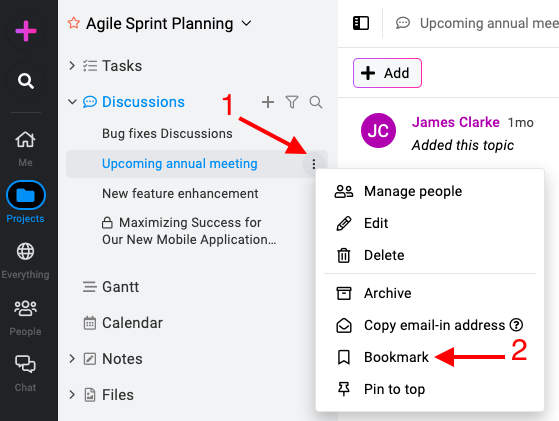
Task: Click the Upcoming annual meeting header title
Action: tap(489, 23)
